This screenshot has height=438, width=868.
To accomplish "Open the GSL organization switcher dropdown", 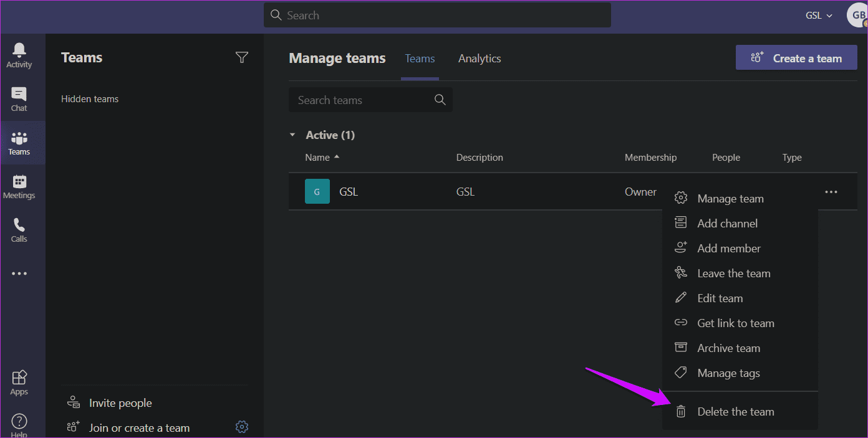I will (819, 16).
